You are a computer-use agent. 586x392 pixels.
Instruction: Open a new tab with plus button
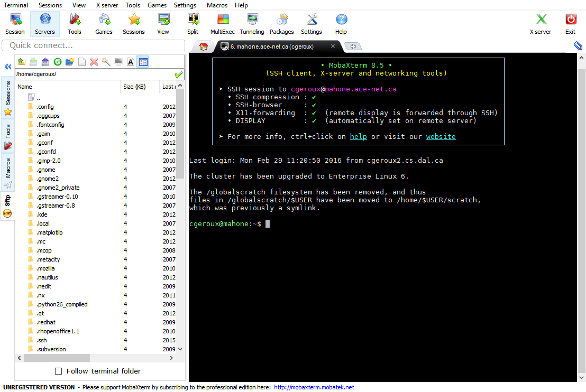[353, 46]
